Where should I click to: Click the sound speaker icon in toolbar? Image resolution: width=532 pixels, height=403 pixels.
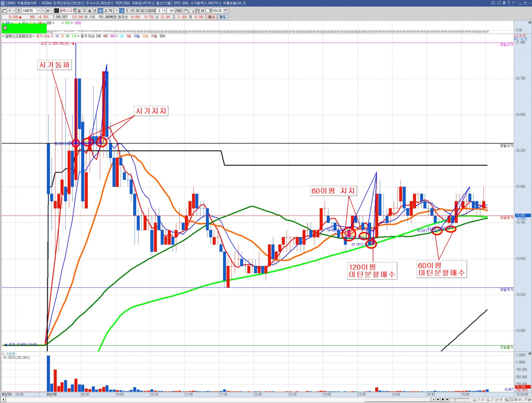(x=48, y=11)
